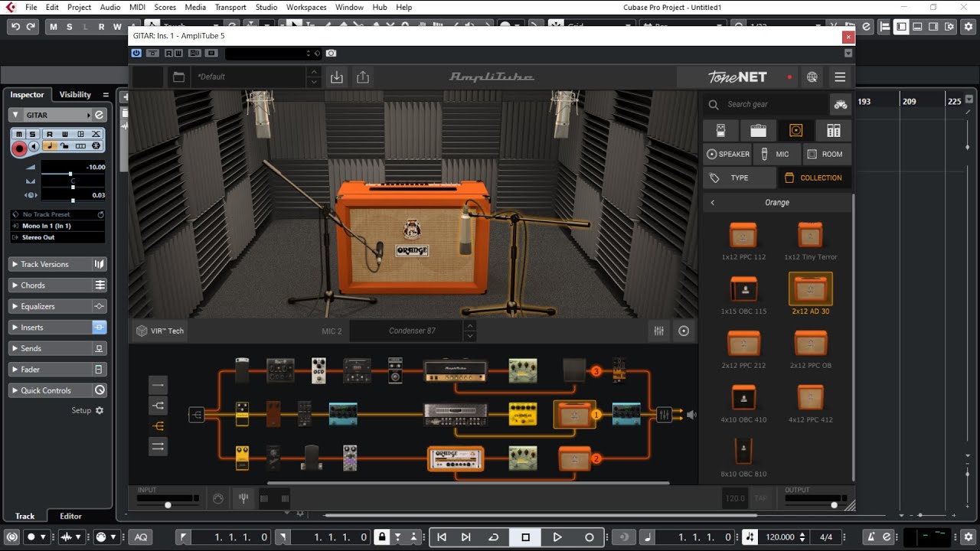Click the export preset share icon
This screenshot has width=980, height=551.
click(x=363, y=77)
